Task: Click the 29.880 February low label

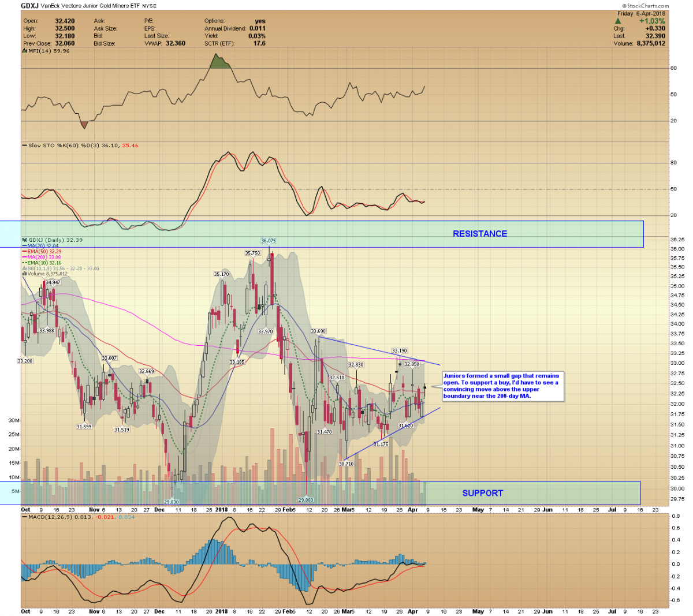Action: (305, 500)
